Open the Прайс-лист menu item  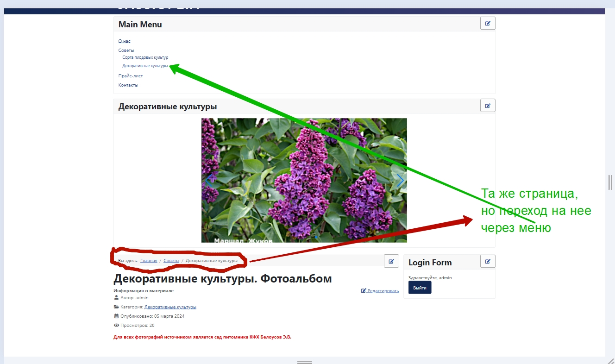click(130, 75)
